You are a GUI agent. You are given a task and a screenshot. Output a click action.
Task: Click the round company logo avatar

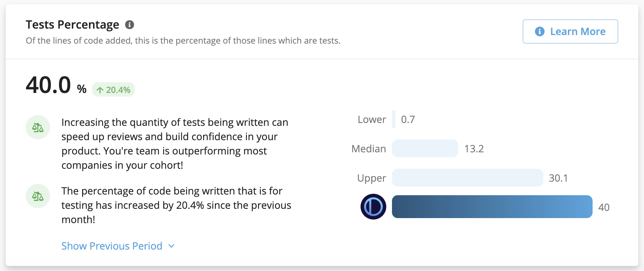click(373, 207)
